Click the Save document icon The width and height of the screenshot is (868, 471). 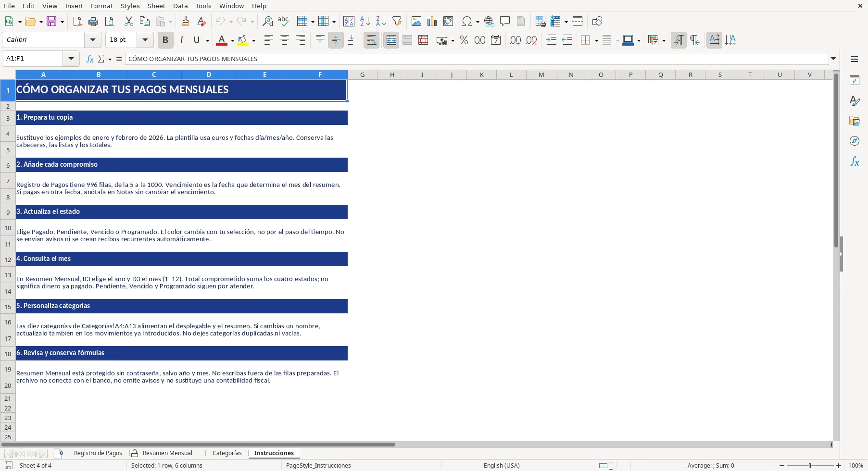(x=52, y=21)
